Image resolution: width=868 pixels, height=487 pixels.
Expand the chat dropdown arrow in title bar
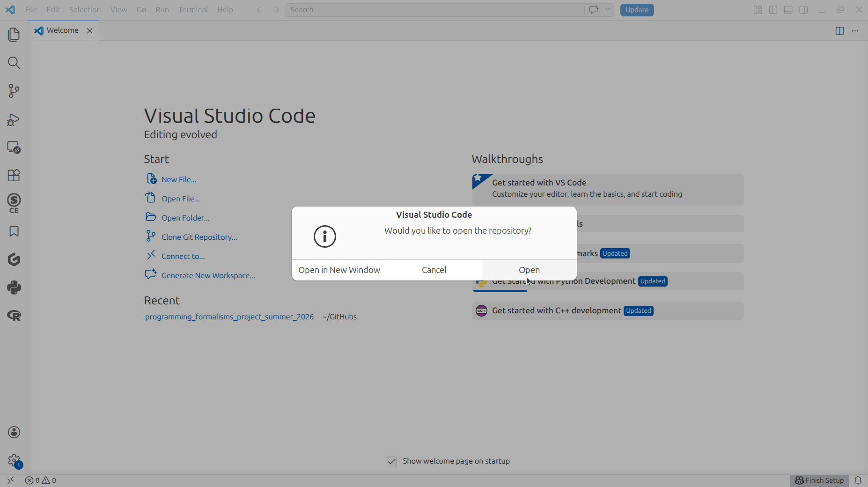point(608,10)
